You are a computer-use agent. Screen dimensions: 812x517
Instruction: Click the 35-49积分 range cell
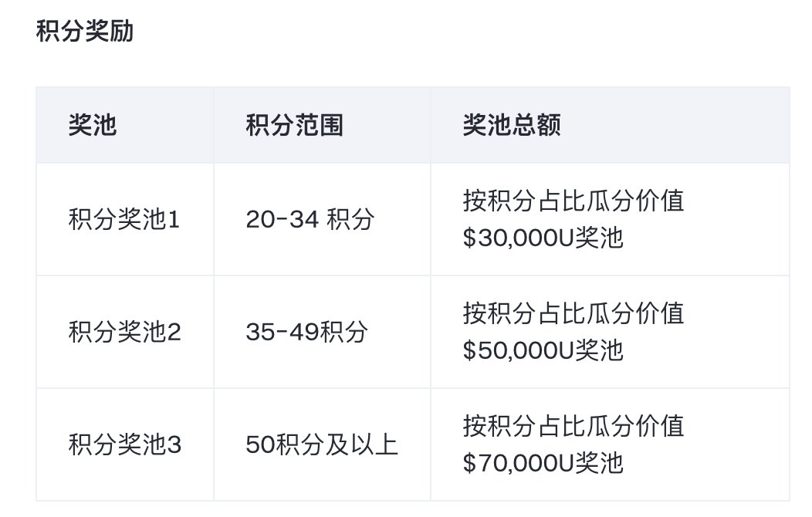[x=306, y=332]
